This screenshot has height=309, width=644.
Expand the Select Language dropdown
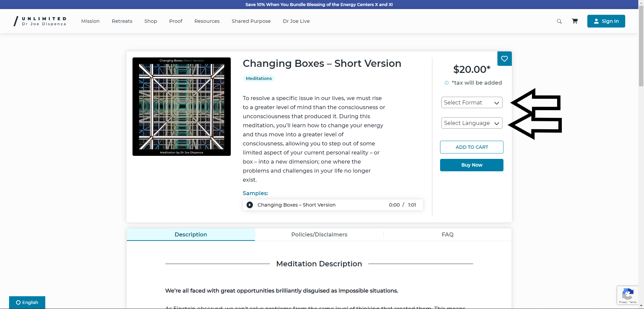click(x=472, y=123)
